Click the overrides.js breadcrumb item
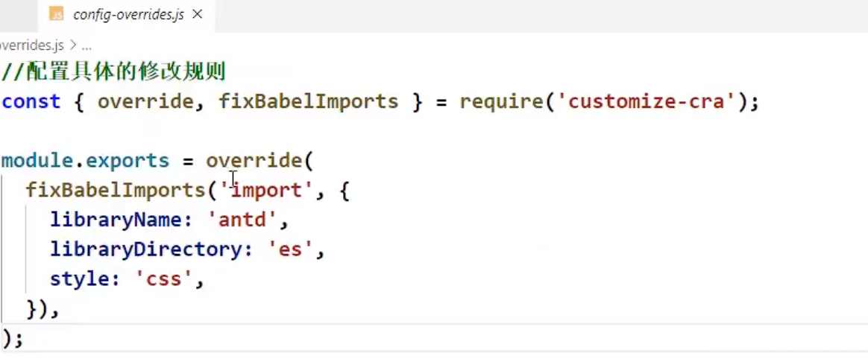The height and width of the screenshot is (362, 868). pyautogui.click(x=31, y=45)
